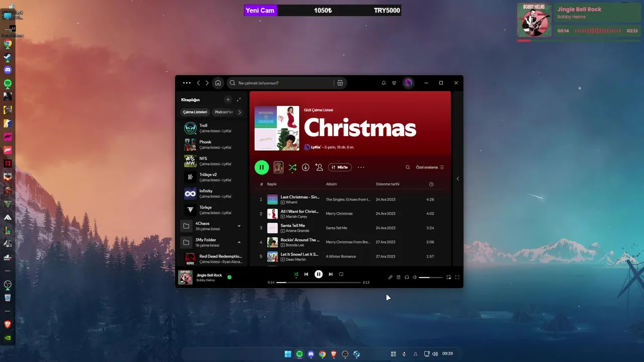Open the playlist more-options dots

(x=361, y=167)
